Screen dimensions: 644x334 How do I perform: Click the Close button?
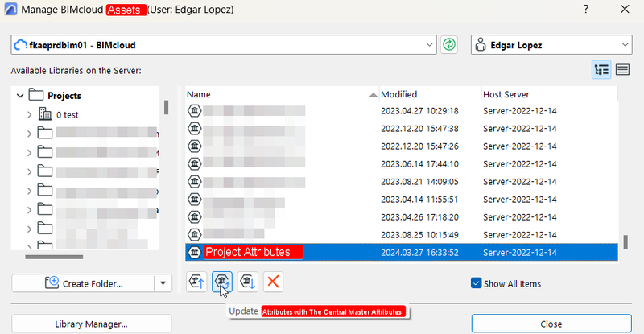click(551, 324)
